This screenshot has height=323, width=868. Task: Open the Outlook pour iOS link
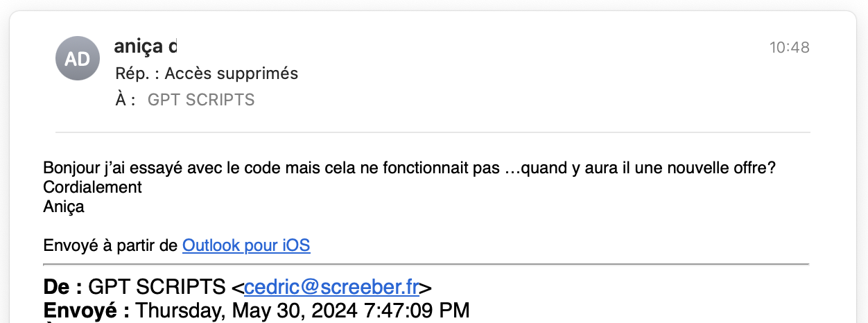tap(246, 245)
